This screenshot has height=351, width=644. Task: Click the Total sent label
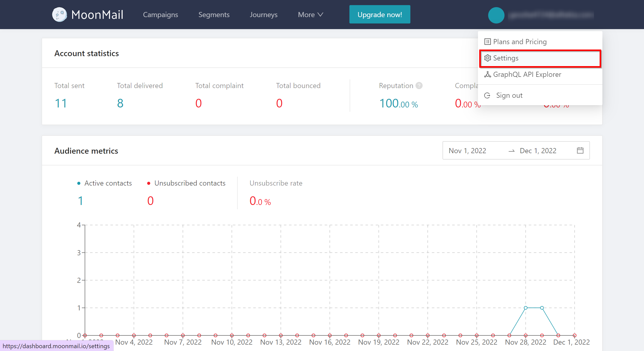(69, 86)
